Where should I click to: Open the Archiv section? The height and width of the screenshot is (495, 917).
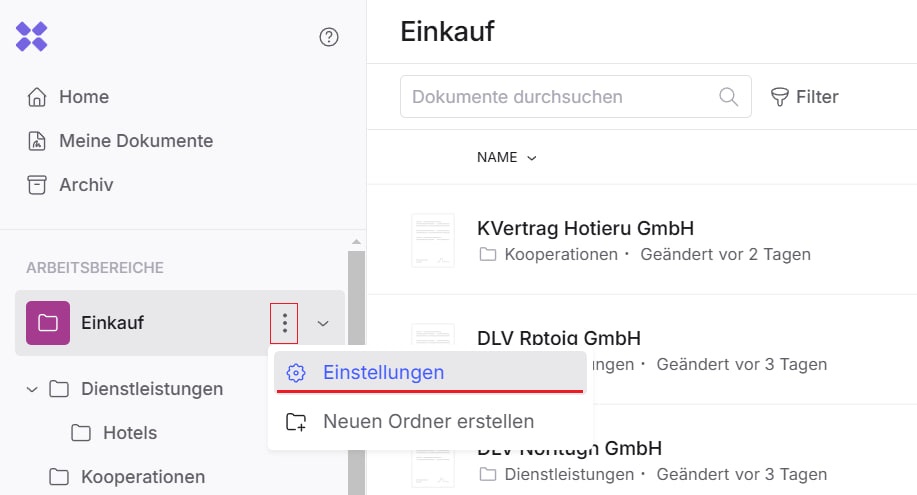click(x=86, y=185)
